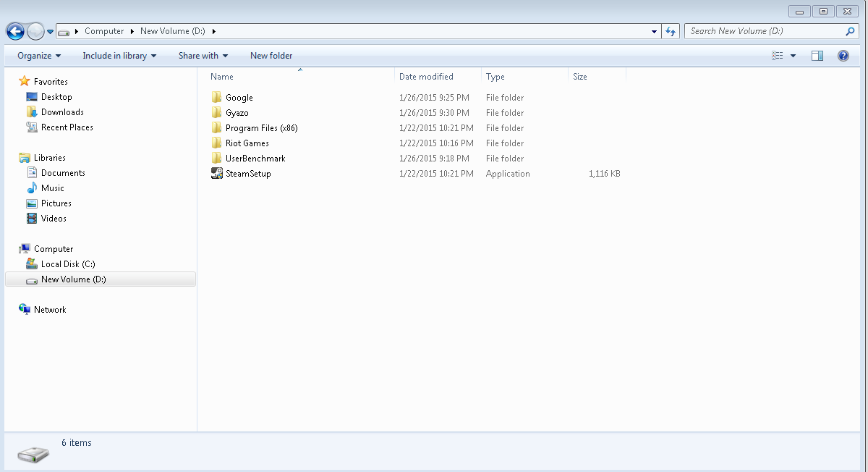Screen dimensions: 868x472
Task: Toggle the preview pane icon
Action: [817, 56]
